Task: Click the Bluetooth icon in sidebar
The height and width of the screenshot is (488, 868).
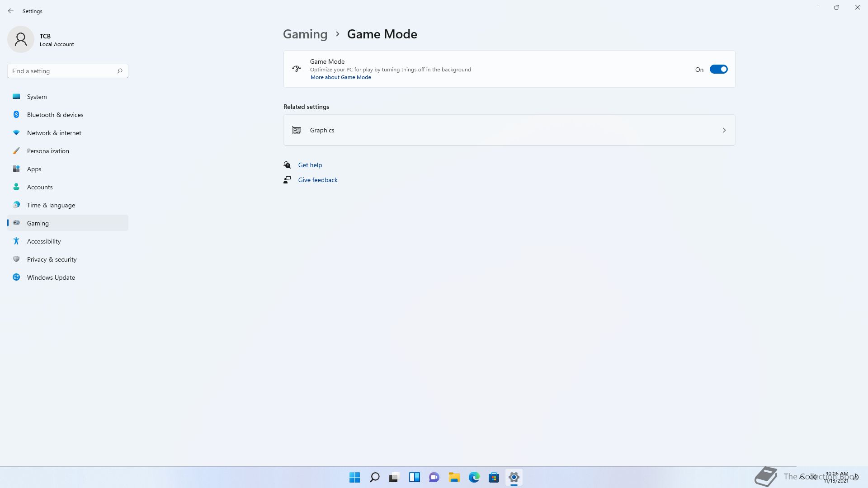Action: click(16, 114)
